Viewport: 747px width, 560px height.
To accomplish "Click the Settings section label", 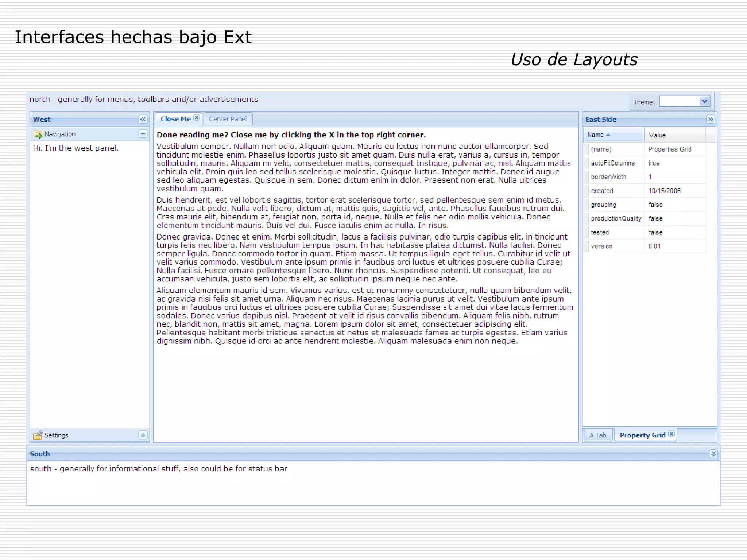I will click(x=56, y=435).
